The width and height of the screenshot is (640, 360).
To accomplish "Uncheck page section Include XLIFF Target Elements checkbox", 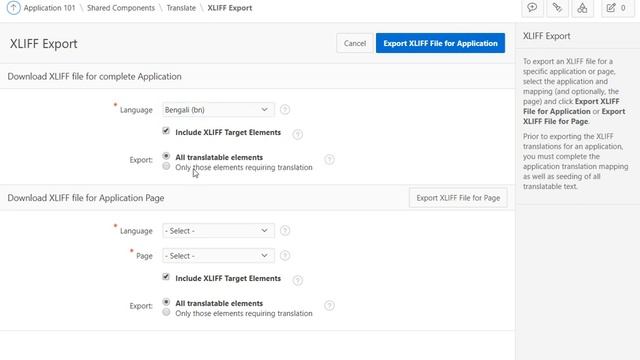I will pyautogui.click(x=166, y=277).
